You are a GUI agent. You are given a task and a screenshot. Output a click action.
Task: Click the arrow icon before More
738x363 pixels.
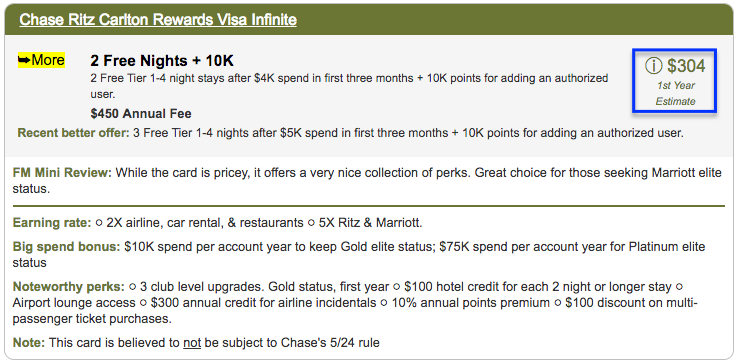click(x=24, y=60)
